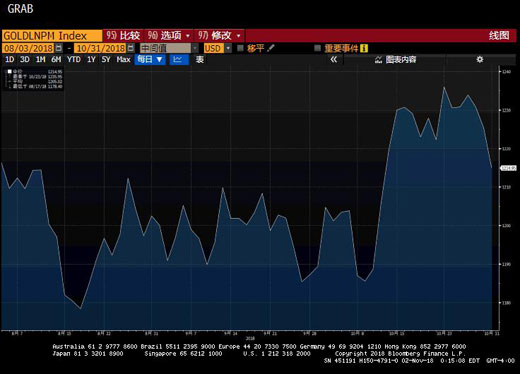The height and width of the screenshot is (374, 520).
Task: Toggle the legend box square marker
Action: click(10, 71)
